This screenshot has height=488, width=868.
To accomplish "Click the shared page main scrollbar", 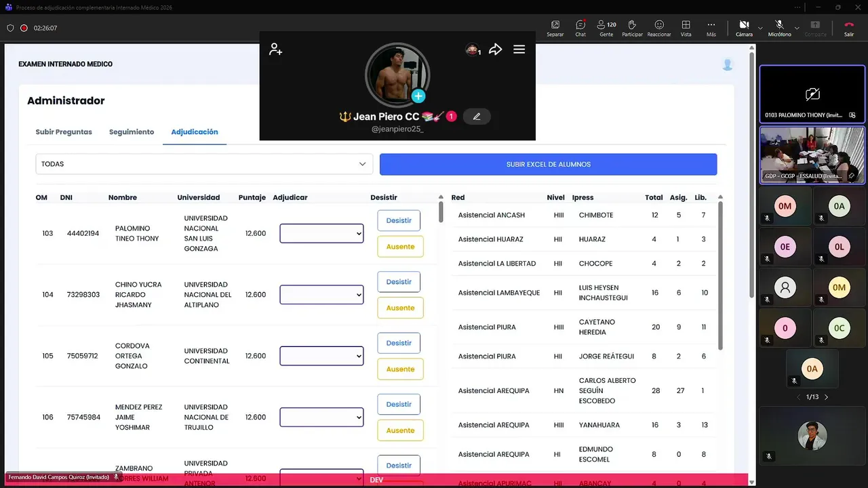I will click(x=751, y=175).
